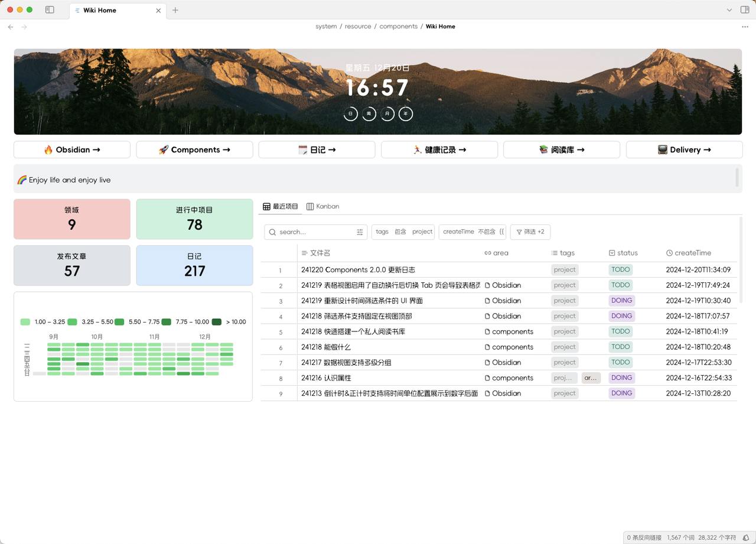Click project tag in row 6
The width and height of the screenshot is (756, 544).
565,347
